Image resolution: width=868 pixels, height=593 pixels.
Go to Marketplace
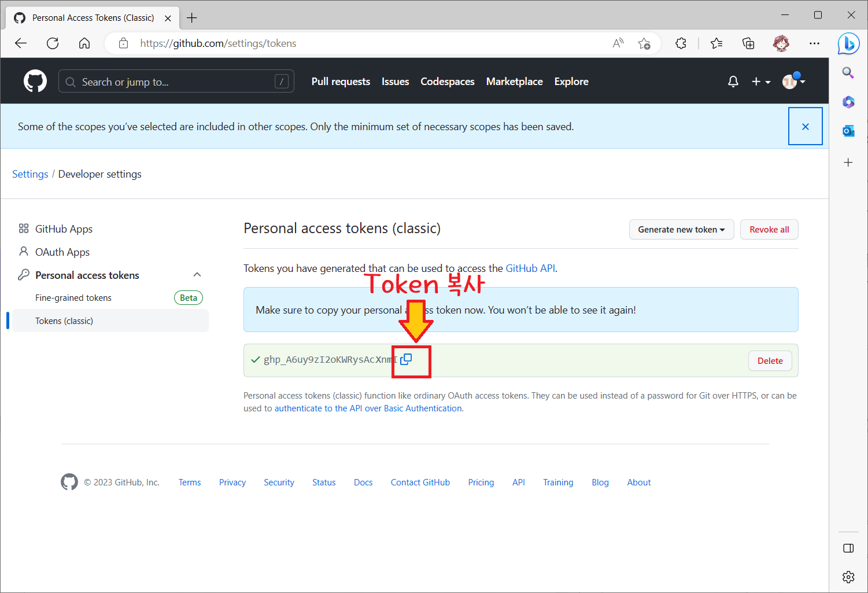click(515, 82)
